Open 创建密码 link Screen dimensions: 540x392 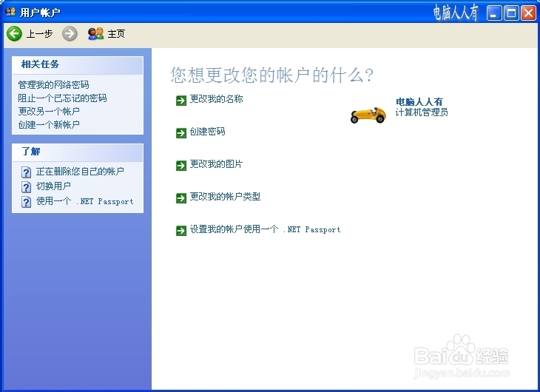pyautogui.click(x=207, y=132)
